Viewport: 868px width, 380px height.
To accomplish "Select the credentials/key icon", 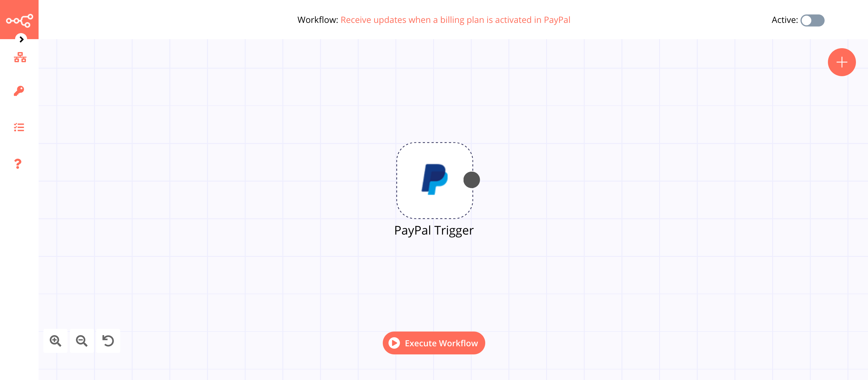I will [19, 91].
